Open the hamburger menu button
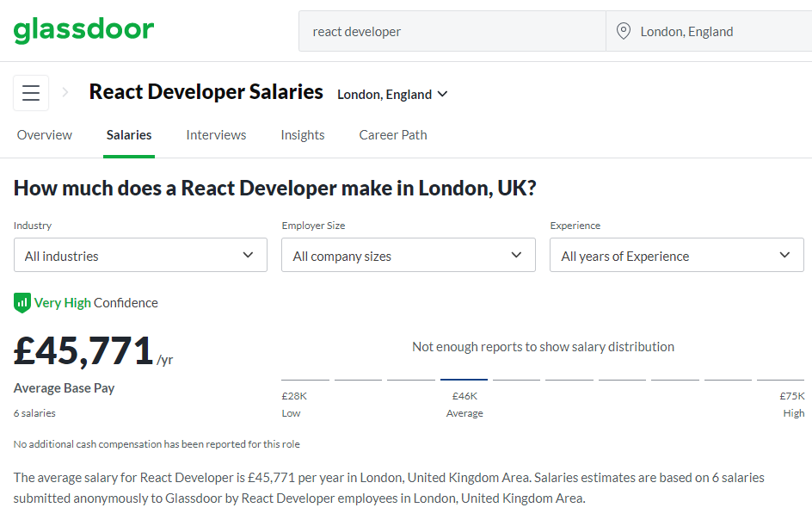 click(31, 93)
